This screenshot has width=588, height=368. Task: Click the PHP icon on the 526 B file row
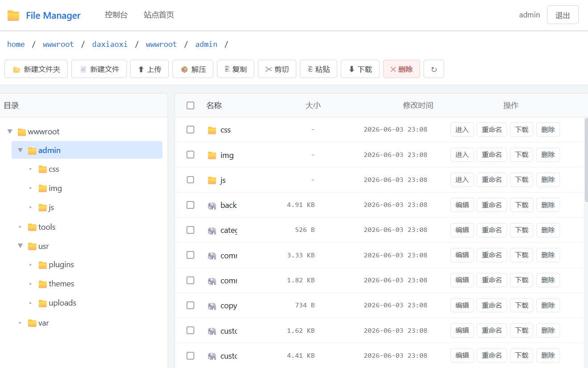point(212,231)
